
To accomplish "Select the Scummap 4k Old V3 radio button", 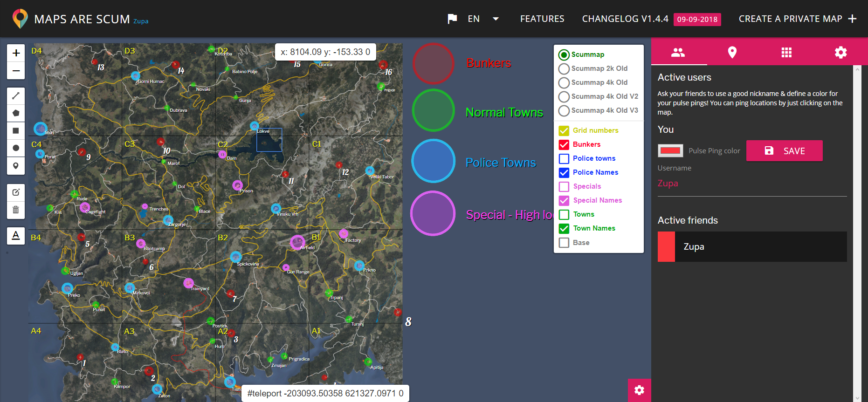I will pyautogui.click(x=564, y=110).
